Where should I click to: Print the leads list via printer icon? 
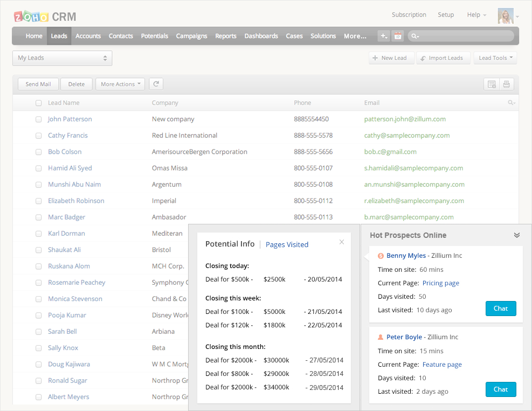[x=506, y=84]
